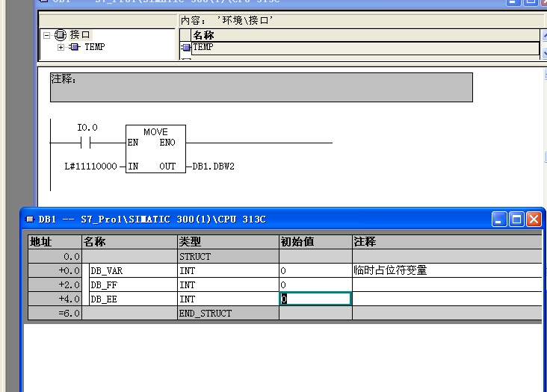This screenshot has width=547, height=392.
Task: Expand the TEMP tree node
Action: (x=61, y=47)
